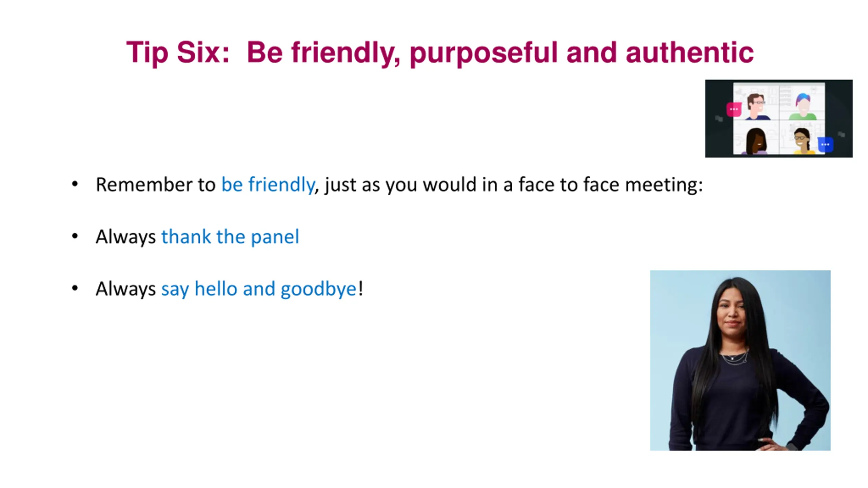Screen dimensions: 868x488
Task: Click the blue "be friendly" text
Action: click(268, 185)
